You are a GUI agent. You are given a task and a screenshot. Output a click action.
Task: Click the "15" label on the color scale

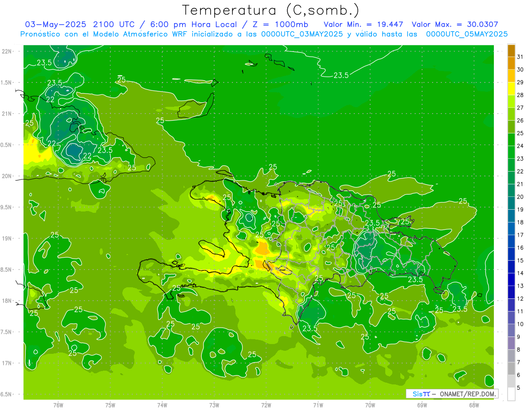pyautogui.click(x=520, y=261)
